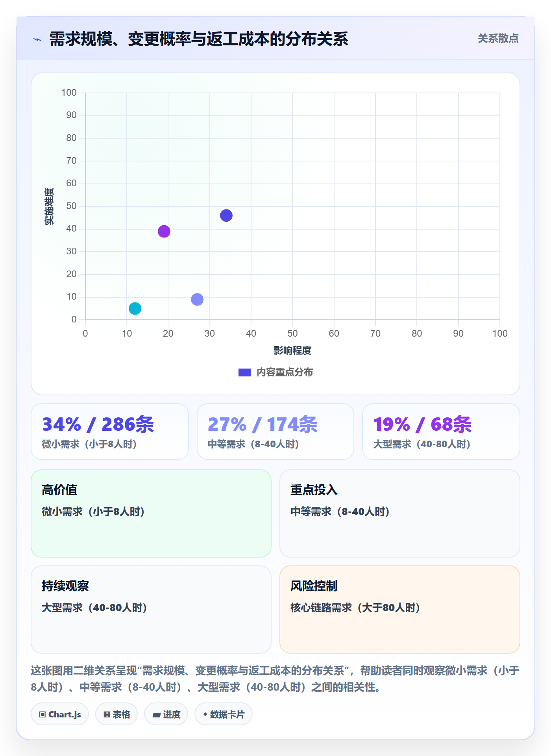Click the 大型需求（40-80人时） label under 19%

[422, 444]
